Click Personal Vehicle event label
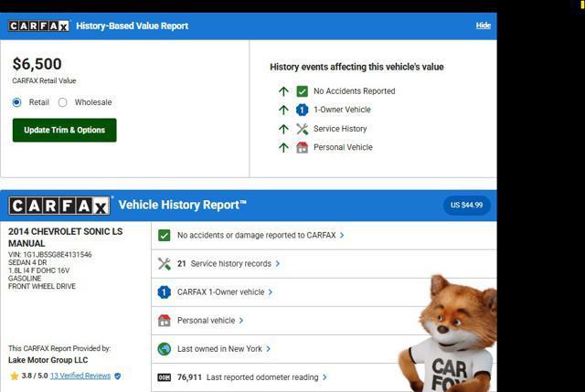585x392 pixels. point(343,147)
